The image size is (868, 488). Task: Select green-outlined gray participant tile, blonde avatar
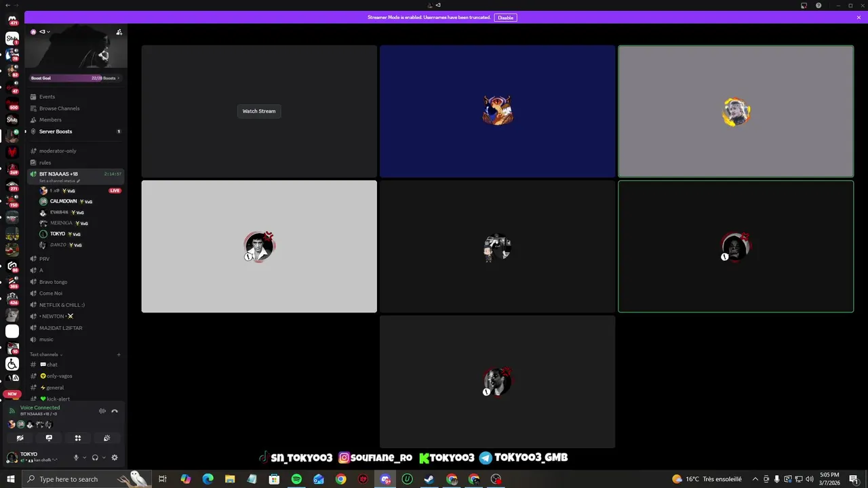coord(736,111)
